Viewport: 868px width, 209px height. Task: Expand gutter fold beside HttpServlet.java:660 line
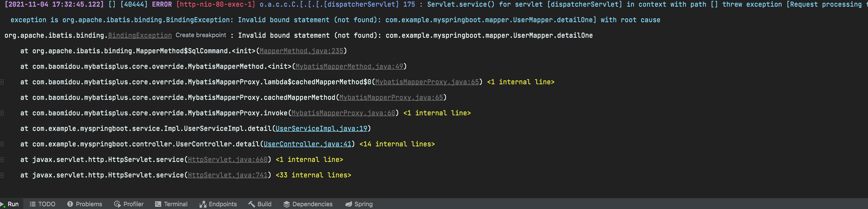2,159
